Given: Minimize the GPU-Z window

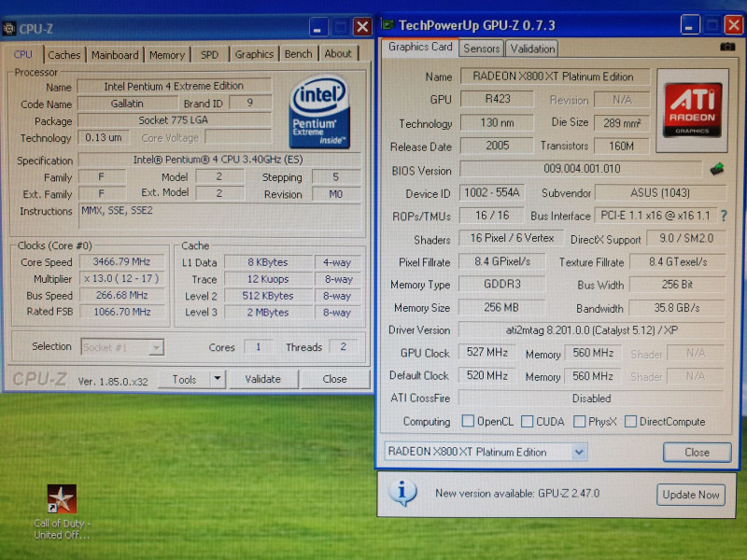Looking at the screenshot, I should coord(689,25).
